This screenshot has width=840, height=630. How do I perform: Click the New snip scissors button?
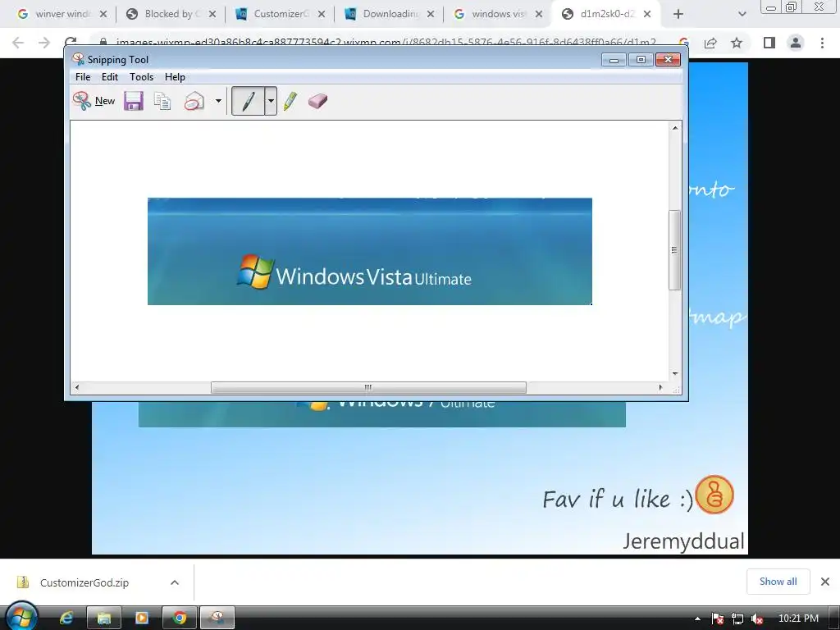coord(94,101)
